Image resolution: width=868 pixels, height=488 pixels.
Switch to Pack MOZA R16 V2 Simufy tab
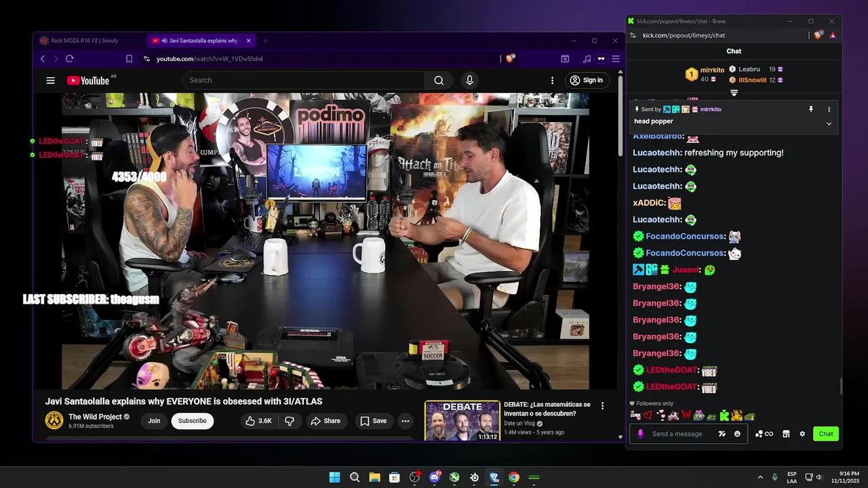click(89, 41)
